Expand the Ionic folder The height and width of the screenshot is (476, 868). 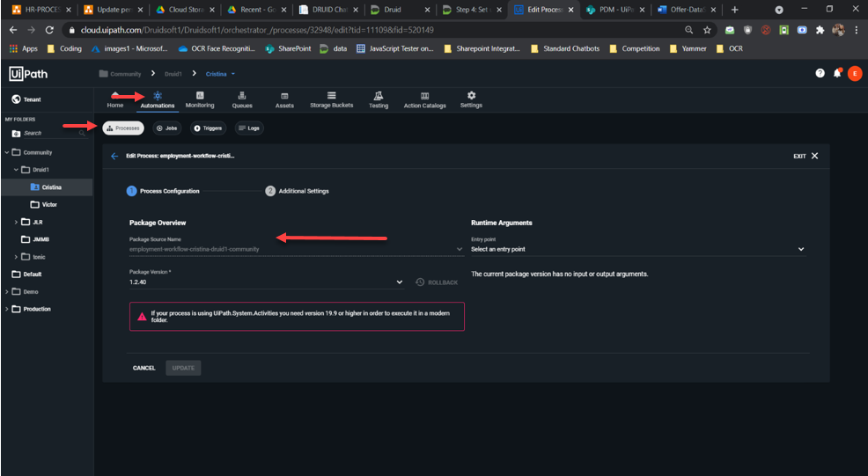click(x=16, y=257)
